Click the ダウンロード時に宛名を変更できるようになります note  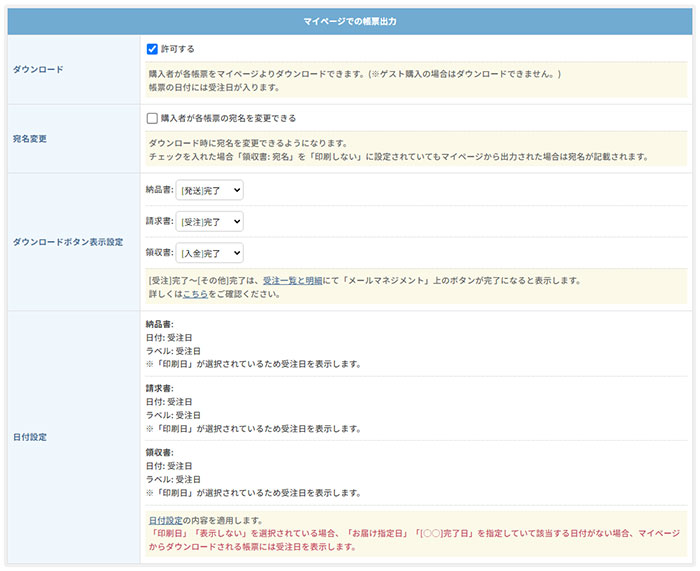pyautogui.click(x=248, y=143)
